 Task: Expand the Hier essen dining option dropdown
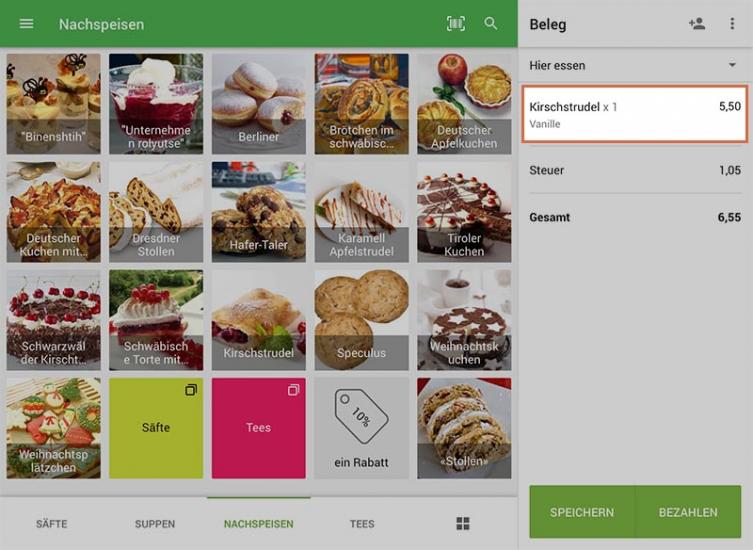(x=633, y=65)
